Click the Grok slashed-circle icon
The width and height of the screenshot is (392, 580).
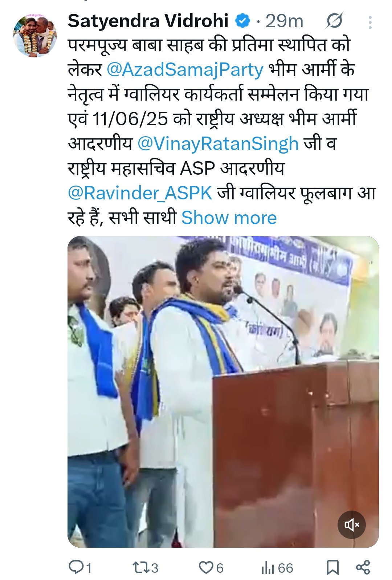(x=334, y=21)
